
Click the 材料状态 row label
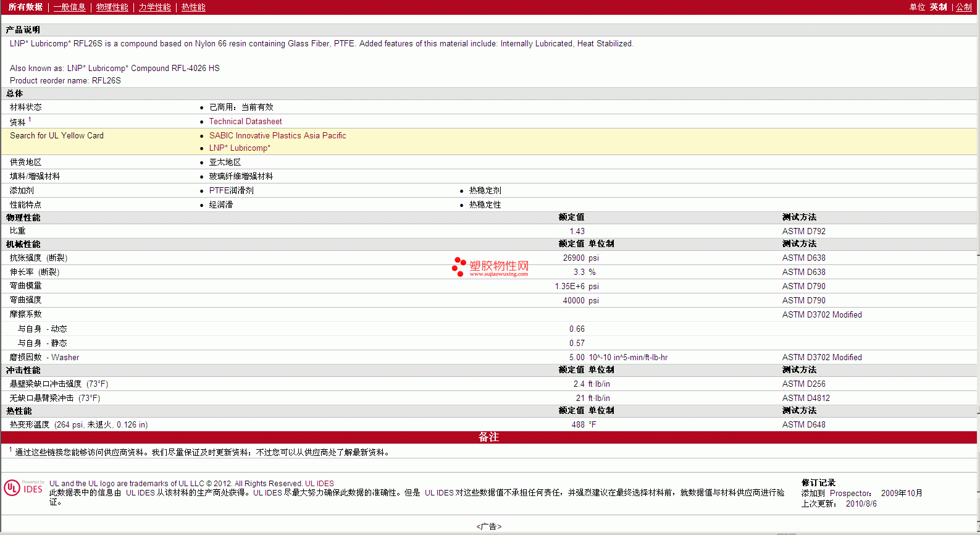25,107
